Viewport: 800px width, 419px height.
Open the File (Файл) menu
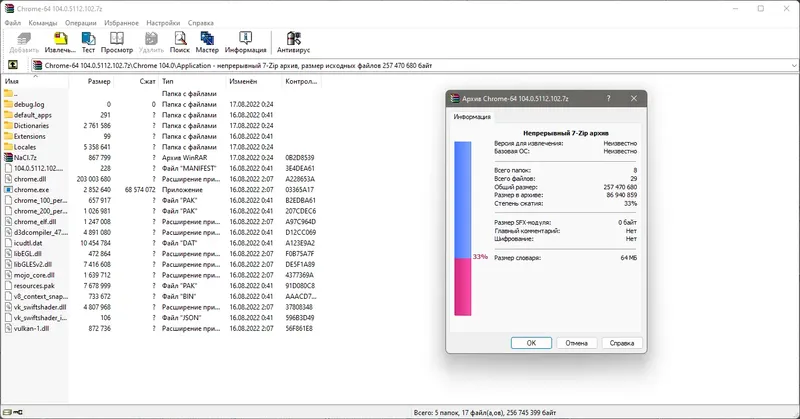13,23
